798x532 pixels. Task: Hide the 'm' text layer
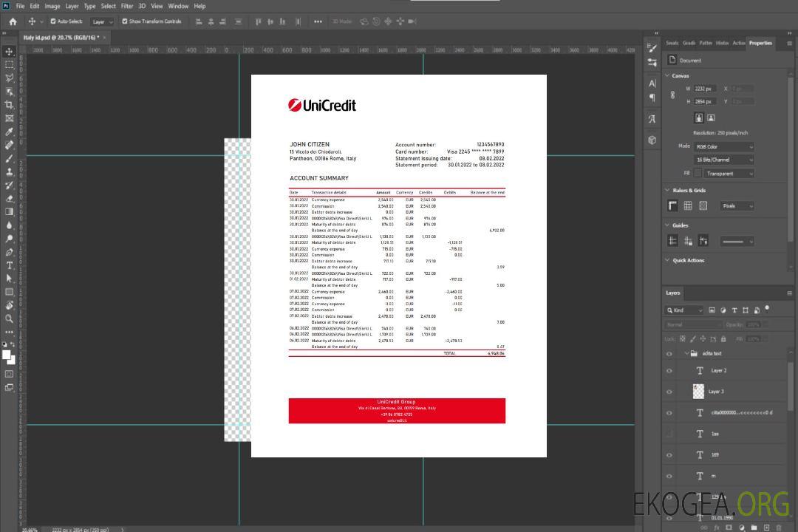tap(669, 477)
